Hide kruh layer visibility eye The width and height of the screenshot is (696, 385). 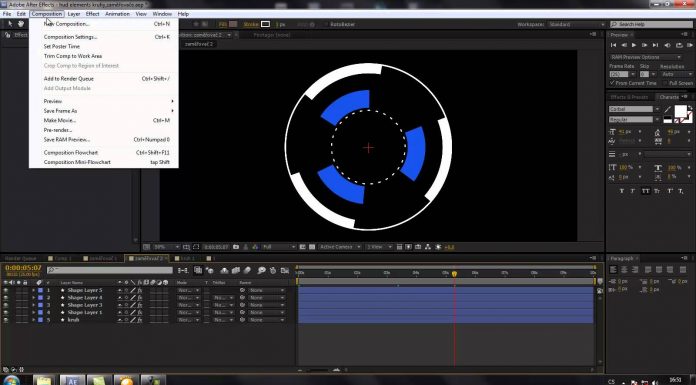point(6,320)
